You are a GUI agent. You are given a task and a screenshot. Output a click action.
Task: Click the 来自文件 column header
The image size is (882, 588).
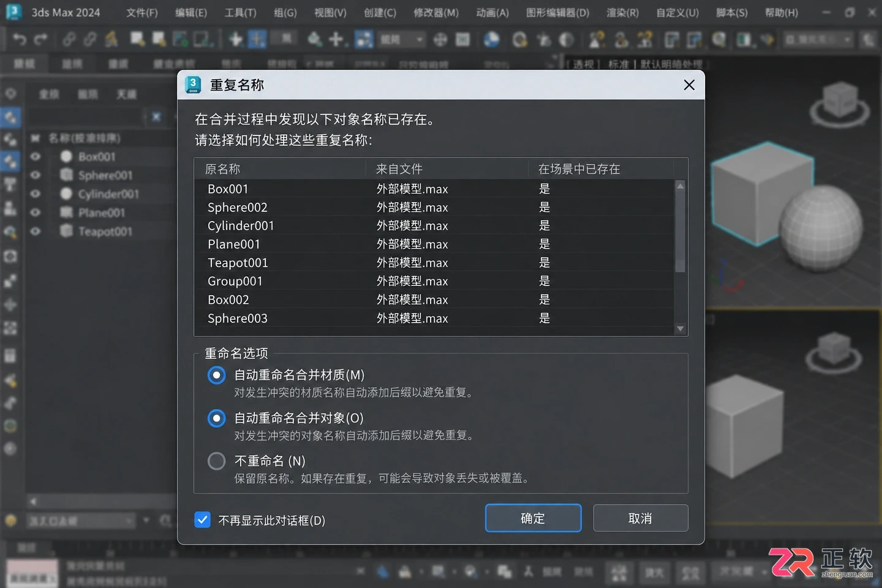coord(447,169)
